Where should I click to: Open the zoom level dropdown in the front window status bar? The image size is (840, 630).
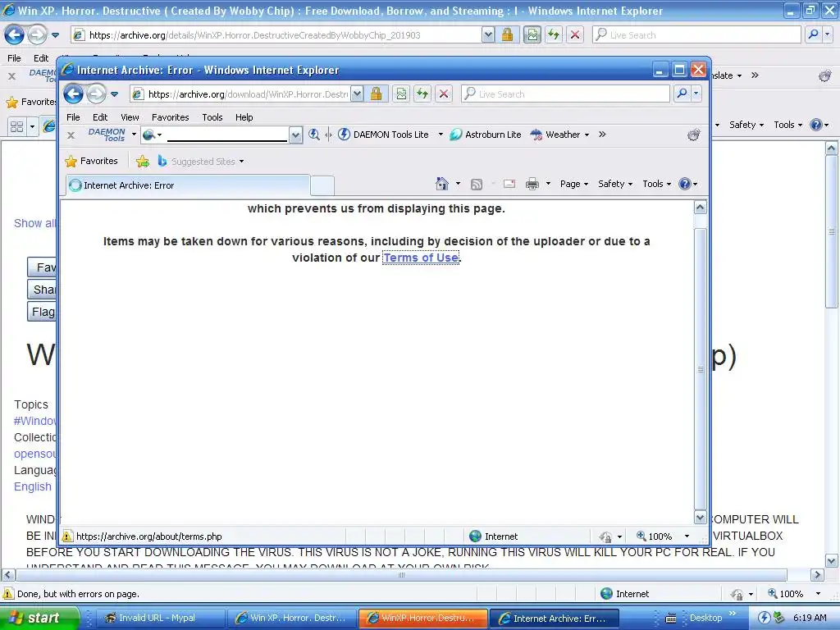click(687, 536)
